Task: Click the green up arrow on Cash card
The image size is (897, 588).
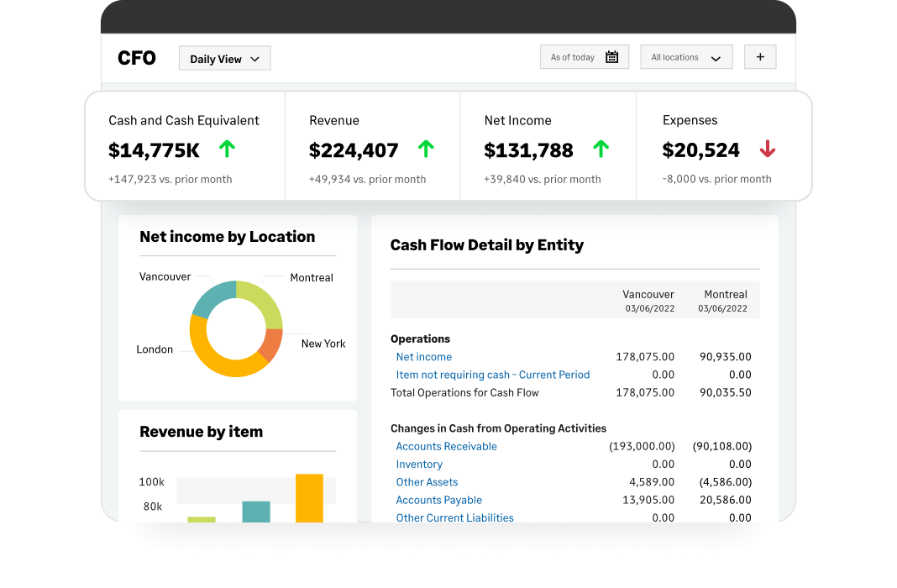Action: [x=226, y=149]
